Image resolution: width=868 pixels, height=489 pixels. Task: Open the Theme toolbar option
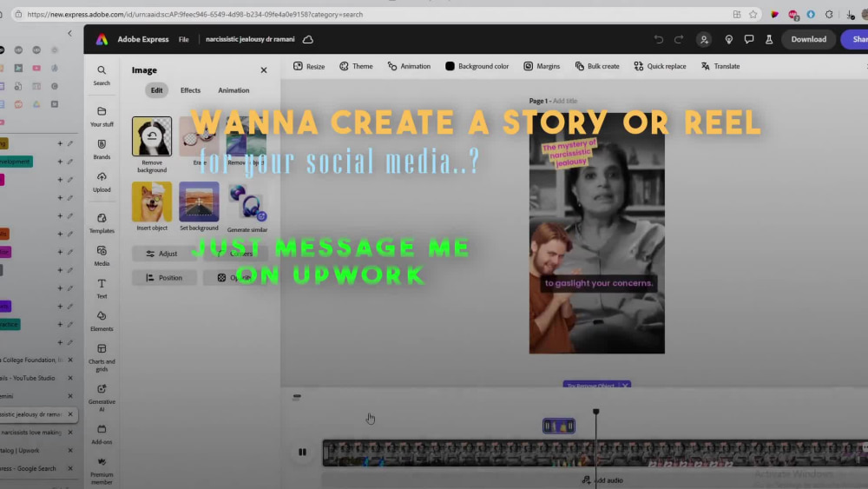356,66
